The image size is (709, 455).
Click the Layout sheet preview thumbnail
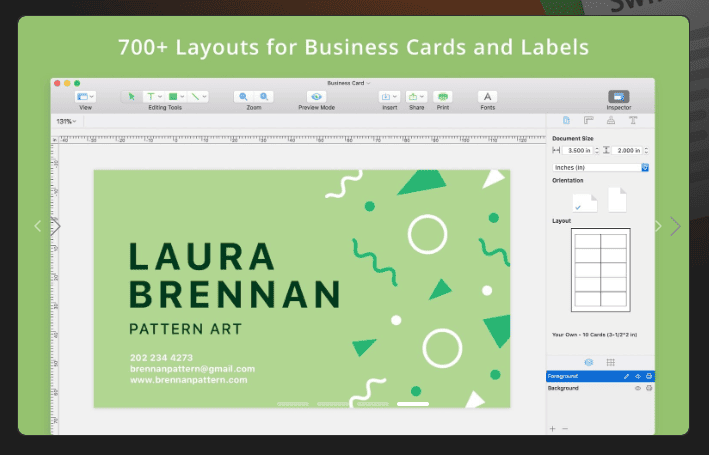[600, 270]
